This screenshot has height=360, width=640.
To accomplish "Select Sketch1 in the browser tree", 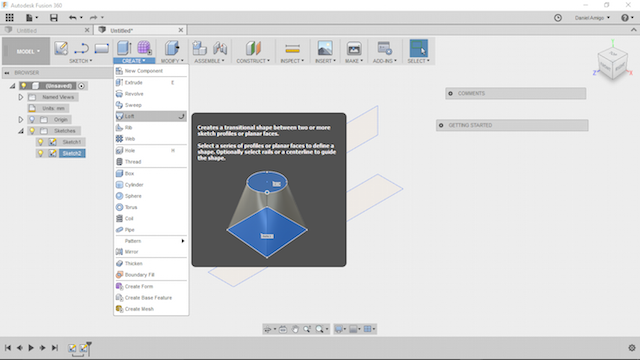I will point(72,142).
